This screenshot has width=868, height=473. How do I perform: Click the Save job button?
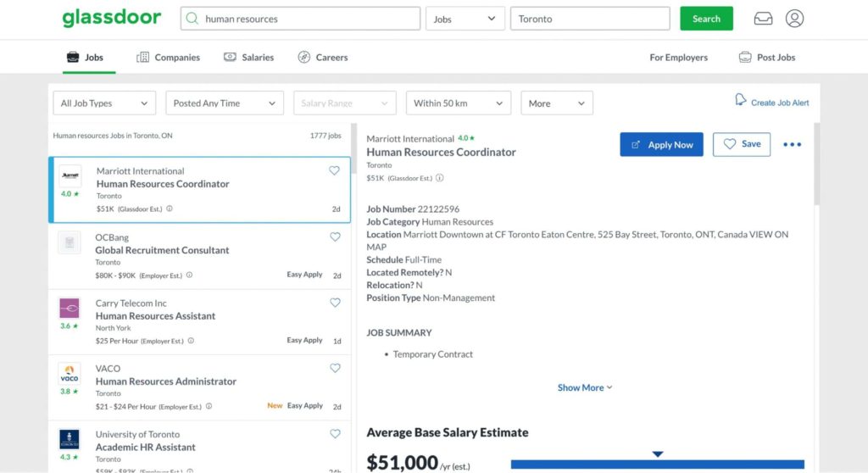(x=741, y=145)
